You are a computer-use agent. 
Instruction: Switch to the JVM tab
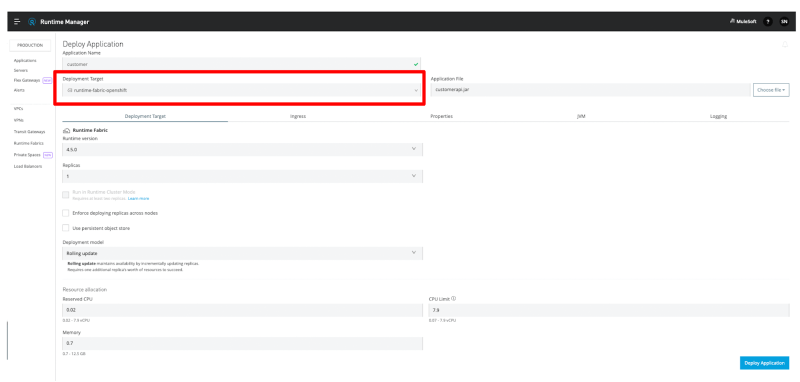click(x=581, y=116)
